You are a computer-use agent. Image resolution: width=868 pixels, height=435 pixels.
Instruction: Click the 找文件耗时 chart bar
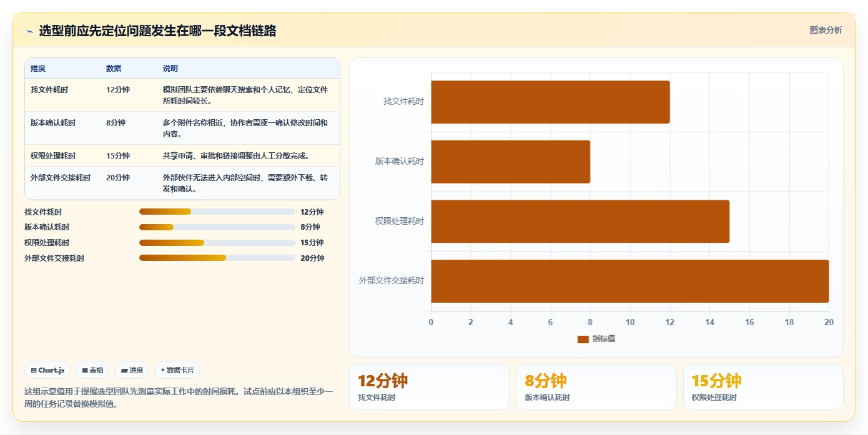(550, 102)
